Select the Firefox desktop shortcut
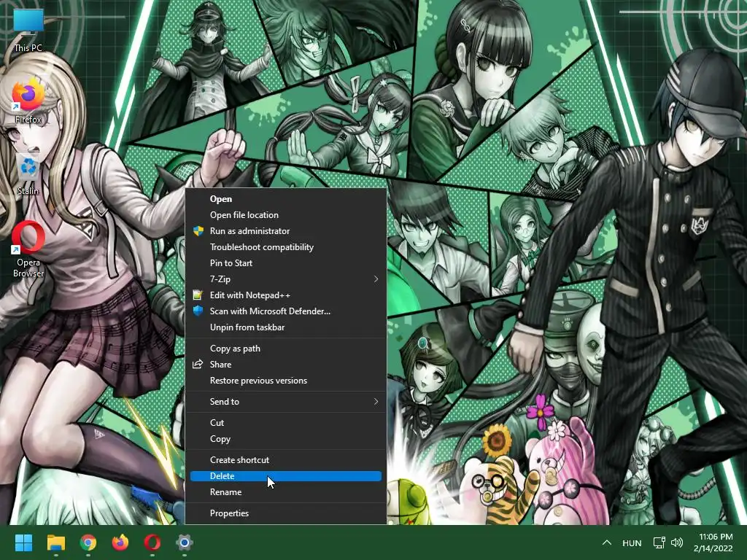This screenshot has height=560, width=747. tap(28, 101)
